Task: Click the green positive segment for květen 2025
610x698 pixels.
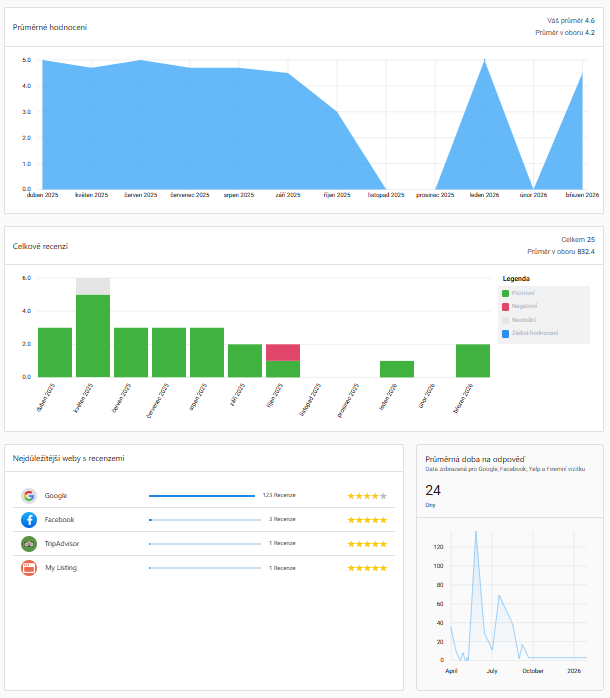Action: [x=93, y=336]
